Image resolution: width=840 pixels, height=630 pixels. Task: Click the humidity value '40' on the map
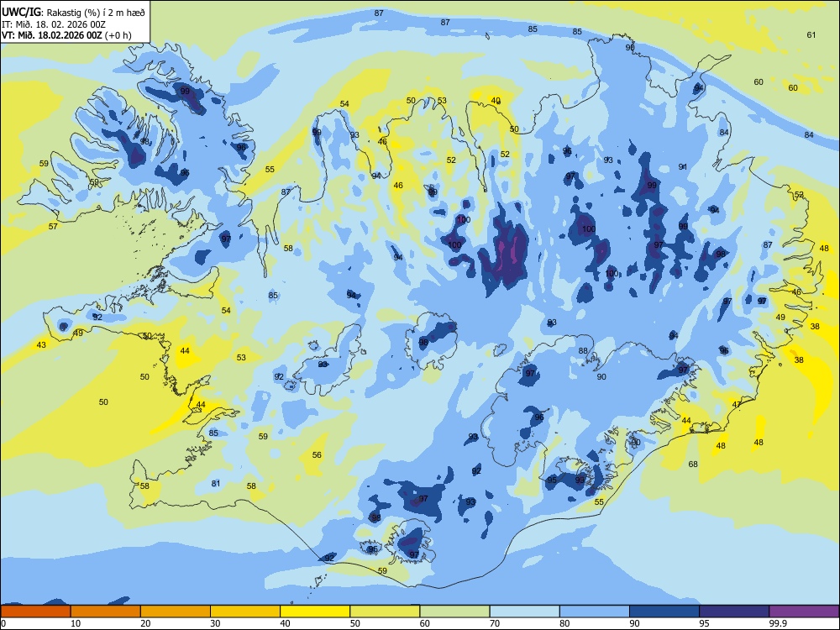pyautogui.click(x=496, y=100)
